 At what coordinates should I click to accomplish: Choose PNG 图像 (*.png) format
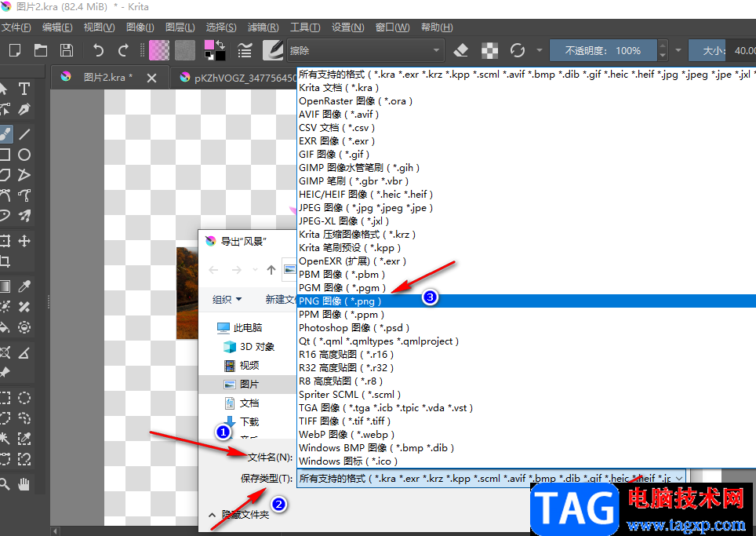pyautogui.click(x=526, y=301)
